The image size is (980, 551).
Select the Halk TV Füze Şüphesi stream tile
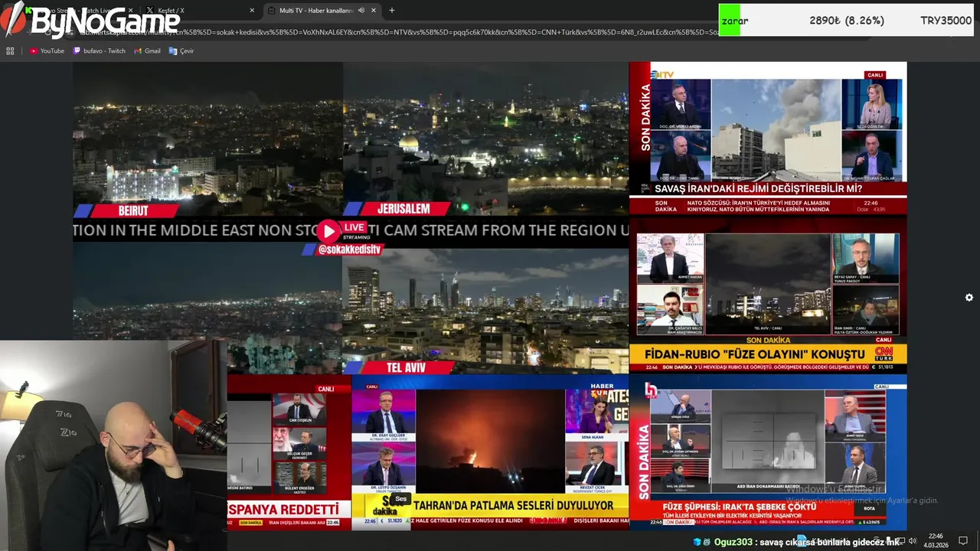point(768,452)
